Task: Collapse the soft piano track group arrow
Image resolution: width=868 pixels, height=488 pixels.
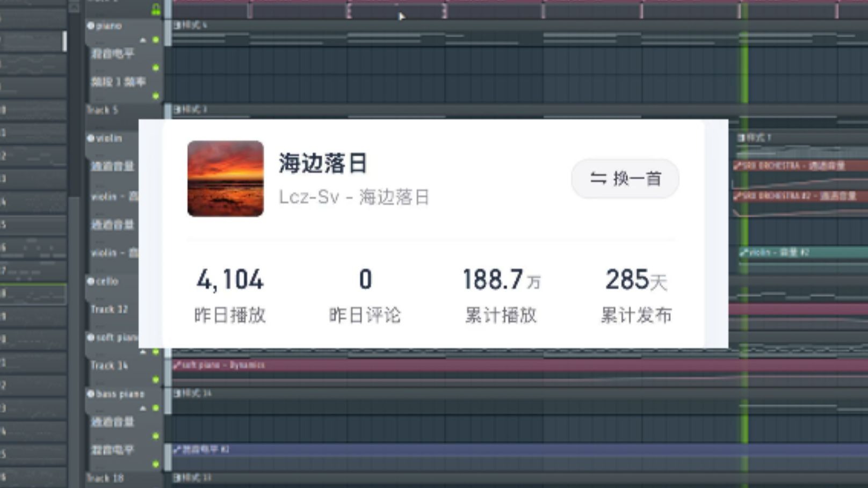Action: click(x=142, y=352)
